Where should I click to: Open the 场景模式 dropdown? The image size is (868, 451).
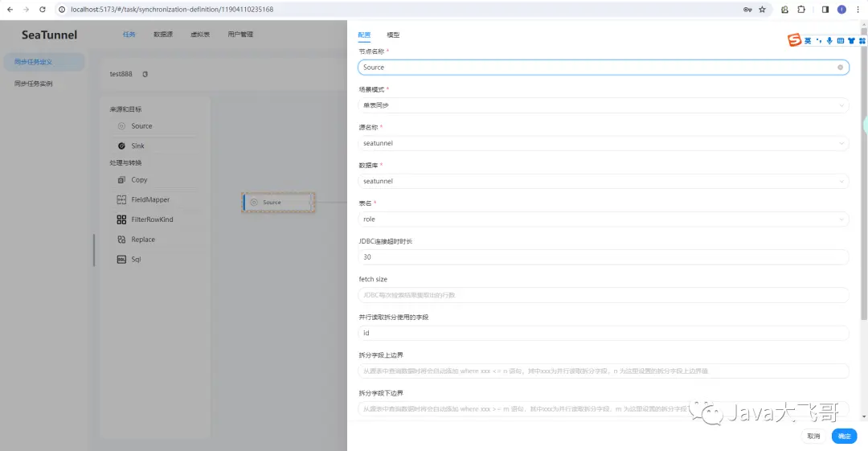604,105
